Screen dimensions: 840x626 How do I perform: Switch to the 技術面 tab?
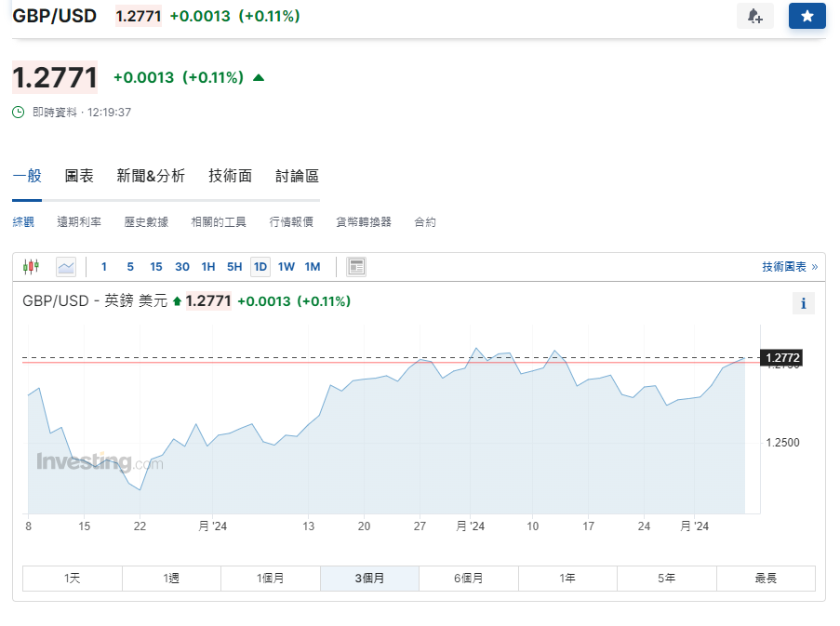pyautogui.click(x=230, y=176)
